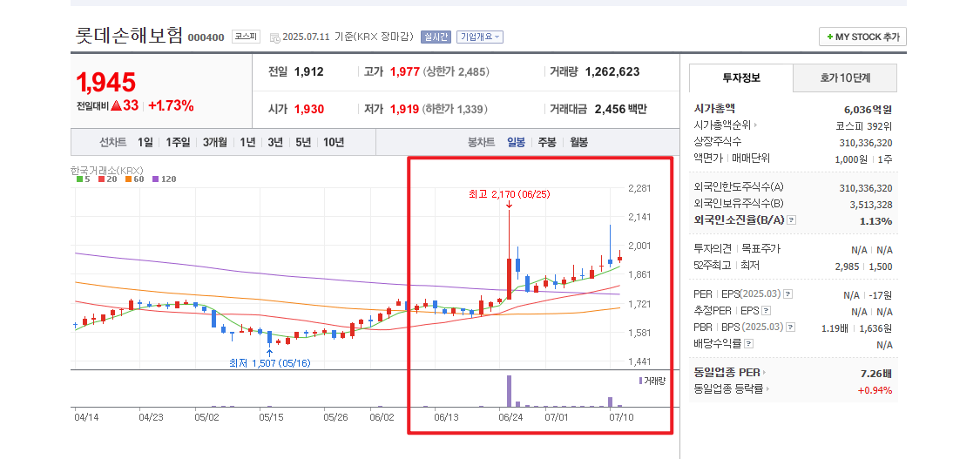Image resolution: width=980 pixels, height=459 pixels.
Task: Click the help icon beside 배당수익률
Action: (x=749, y=343)
